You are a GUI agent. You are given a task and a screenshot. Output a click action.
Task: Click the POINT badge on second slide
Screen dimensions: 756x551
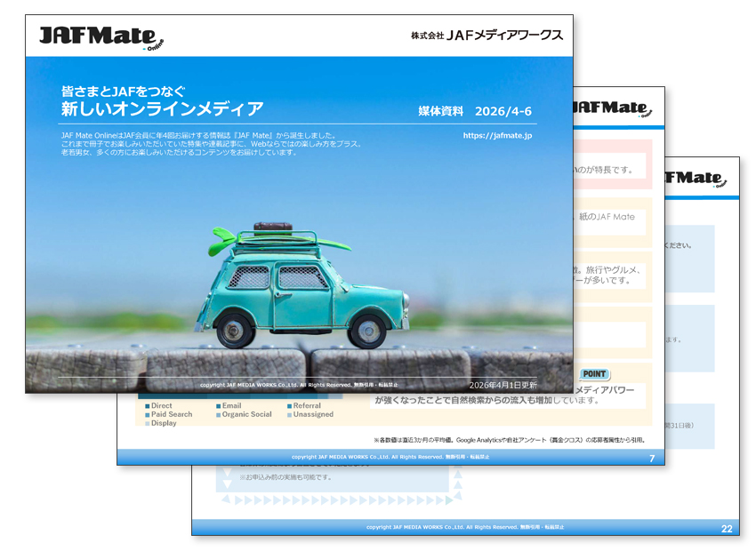point(594,374)
